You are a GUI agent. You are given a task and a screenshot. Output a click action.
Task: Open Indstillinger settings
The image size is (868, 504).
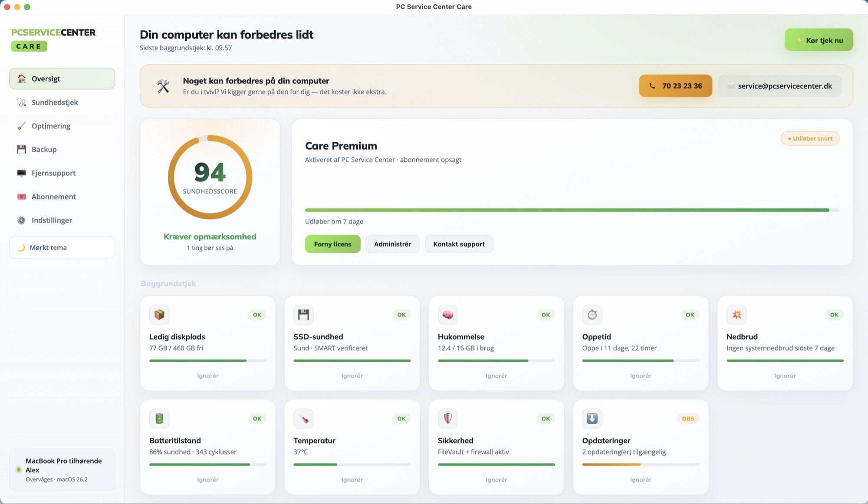pyautogui.click(x=62, y=220)
